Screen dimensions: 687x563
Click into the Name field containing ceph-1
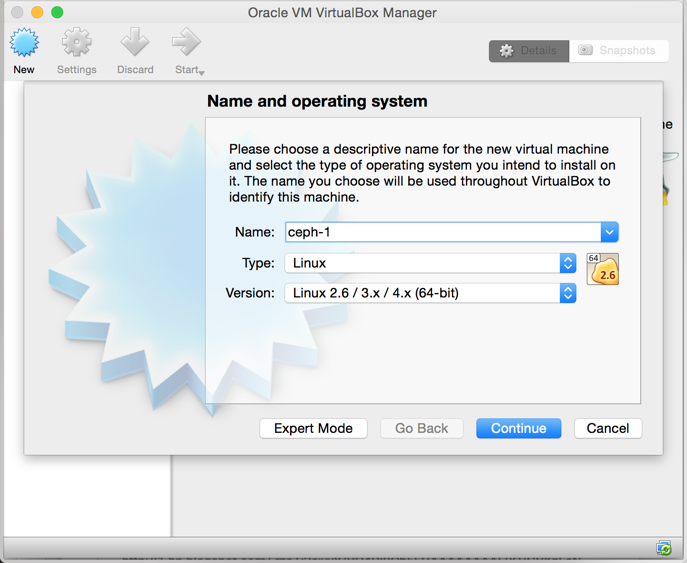pyautogui.click(x=443, y=232)
